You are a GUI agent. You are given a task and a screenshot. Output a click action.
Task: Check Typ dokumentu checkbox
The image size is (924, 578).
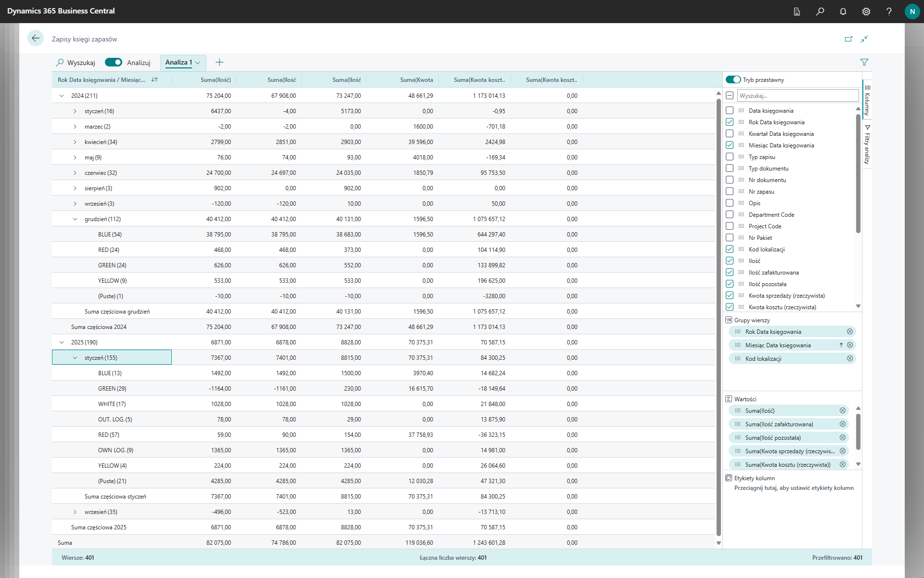coord(730,169)
